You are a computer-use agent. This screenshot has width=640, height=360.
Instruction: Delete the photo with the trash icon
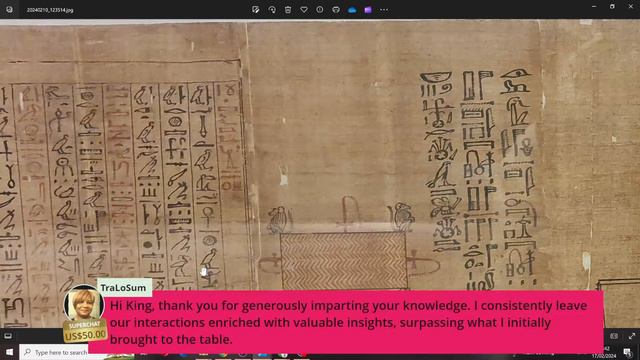point(288,9)
